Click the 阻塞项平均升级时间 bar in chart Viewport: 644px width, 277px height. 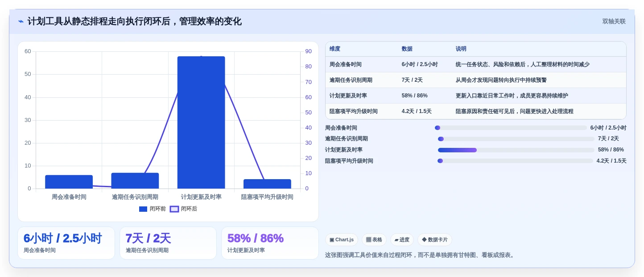pos(267,184)
